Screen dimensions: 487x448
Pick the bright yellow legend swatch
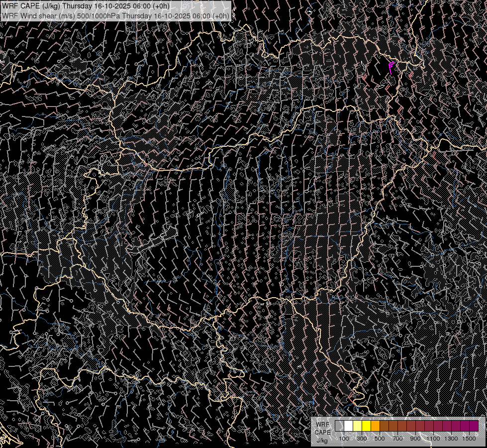(366, 426)
